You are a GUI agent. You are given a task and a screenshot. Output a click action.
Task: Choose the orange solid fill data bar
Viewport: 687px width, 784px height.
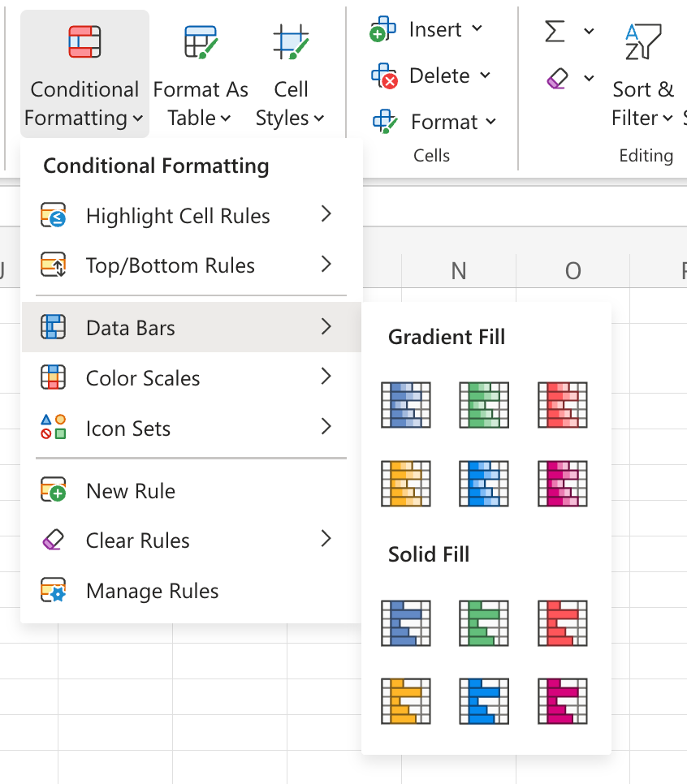(x=405, y=700)
